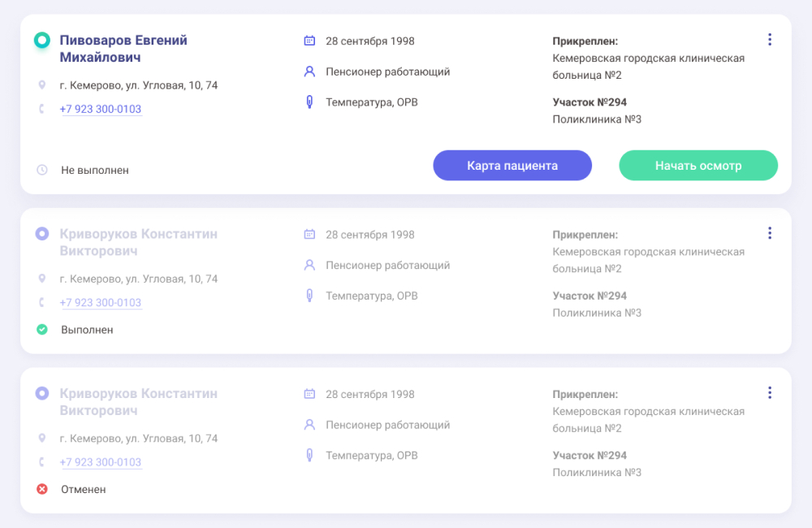Click phone number link in the Выполнен card

(101, 303)
